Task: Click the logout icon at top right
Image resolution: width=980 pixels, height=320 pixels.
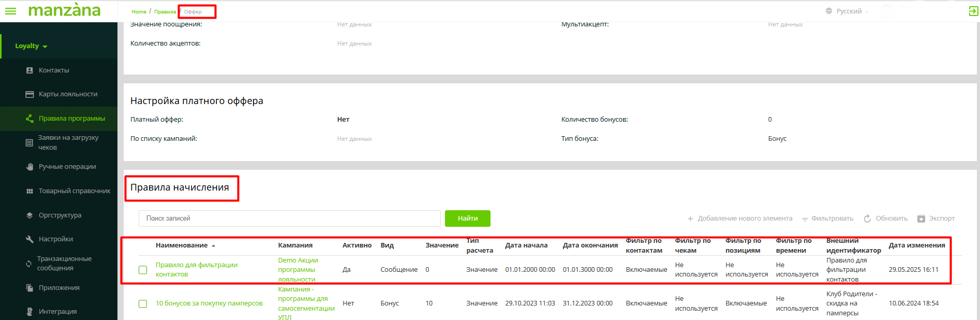Action: coord(973,11)
